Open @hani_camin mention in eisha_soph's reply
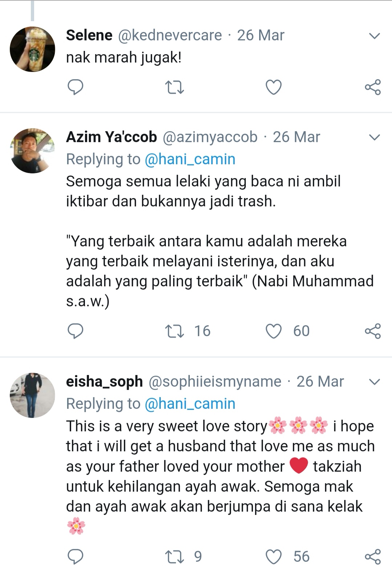The height and width of the screenshot is (569, 392). [x=190, y=404]
